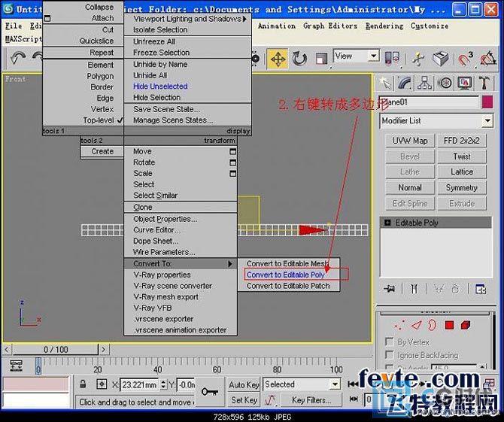Open the object color swatch
The width and height of the screenshot is (504, 422).
tap(487, 102)
